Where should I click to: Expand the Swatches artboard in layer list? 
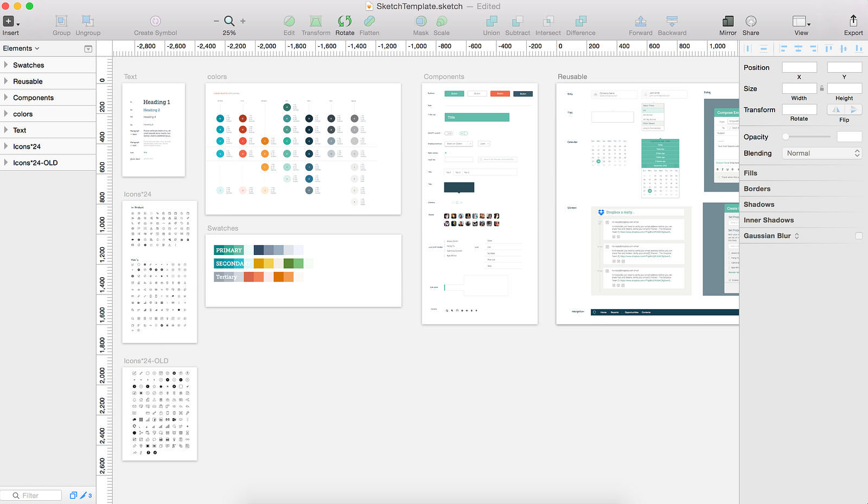click(x=6, y=65)
